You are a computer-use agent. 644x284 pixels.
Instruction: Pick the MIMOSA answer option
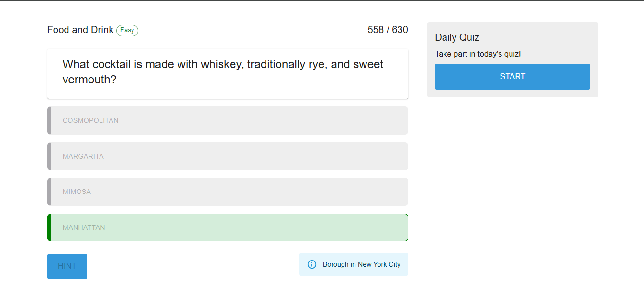(228, 192)
